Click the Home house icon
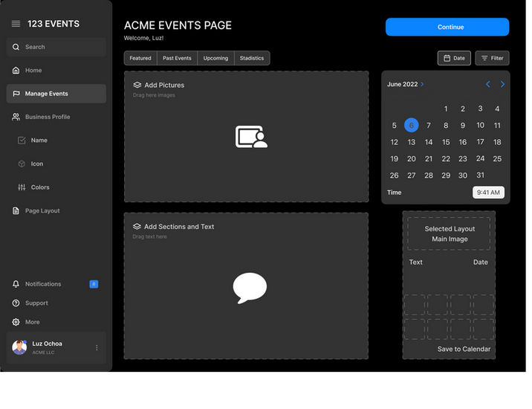 (x=16, y=71)
